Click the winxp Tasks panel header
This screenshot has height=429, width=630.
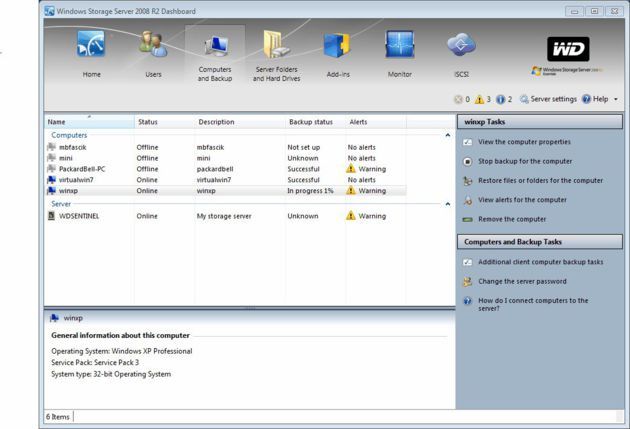point(540,122)
